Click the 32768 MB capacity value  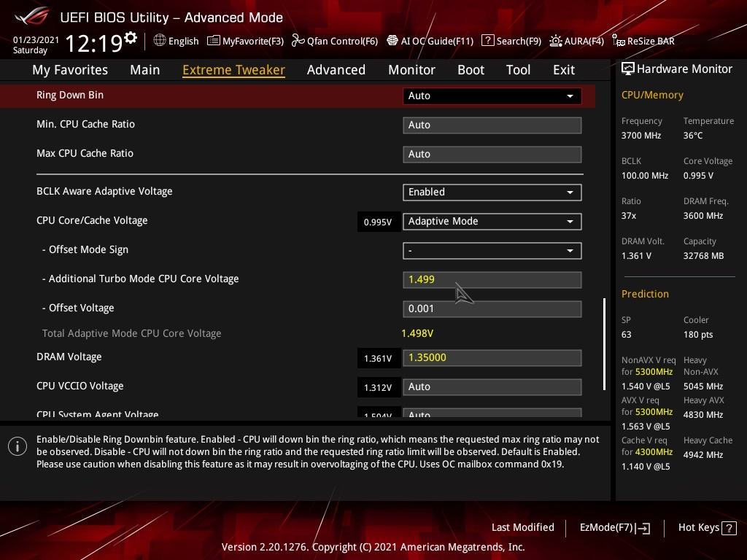704,256
